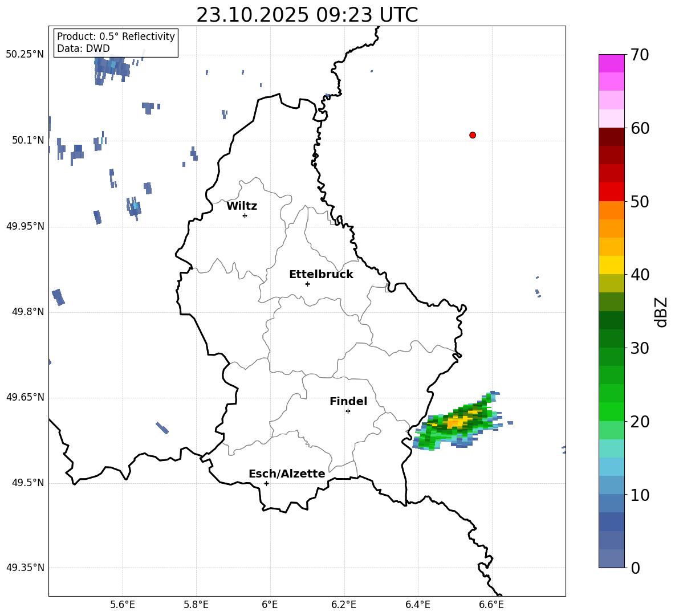Click the red dot marker on the map
Screen dimensions: 675x616
pos(472,135)
